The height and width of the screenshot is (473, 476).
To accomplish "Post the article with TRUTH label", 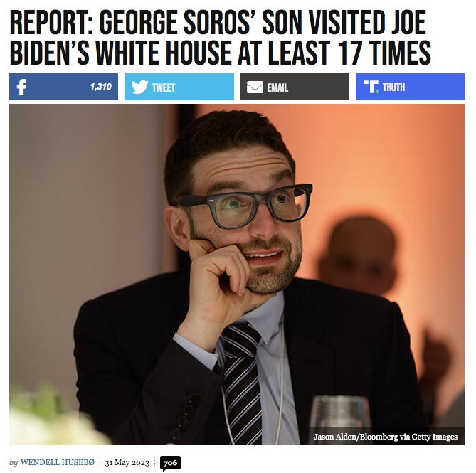I will [x=393, y=87].
